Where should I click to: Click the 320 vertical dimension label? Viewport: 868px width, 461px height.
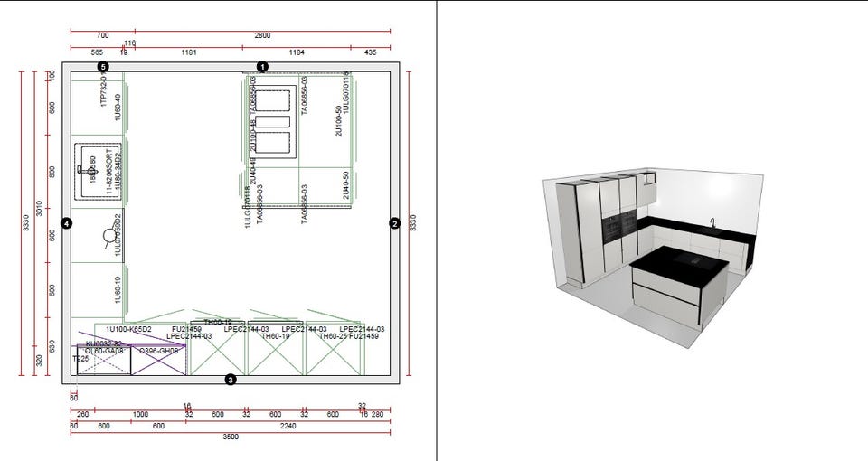tap(39, 361)
